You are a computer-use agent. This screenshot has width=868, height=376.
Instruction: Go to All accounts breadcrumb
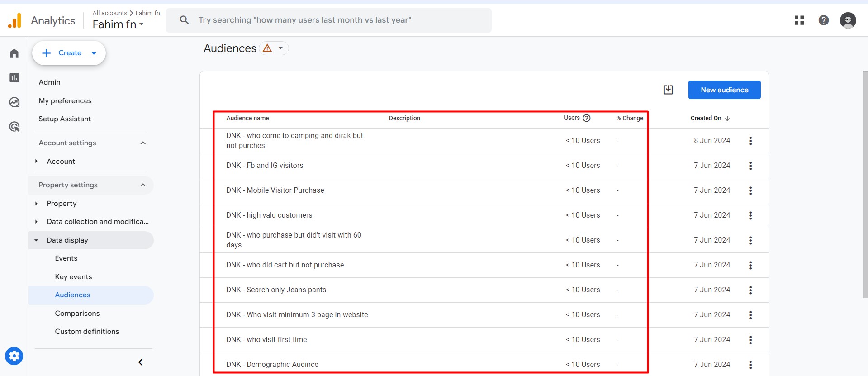click(110, 13)
